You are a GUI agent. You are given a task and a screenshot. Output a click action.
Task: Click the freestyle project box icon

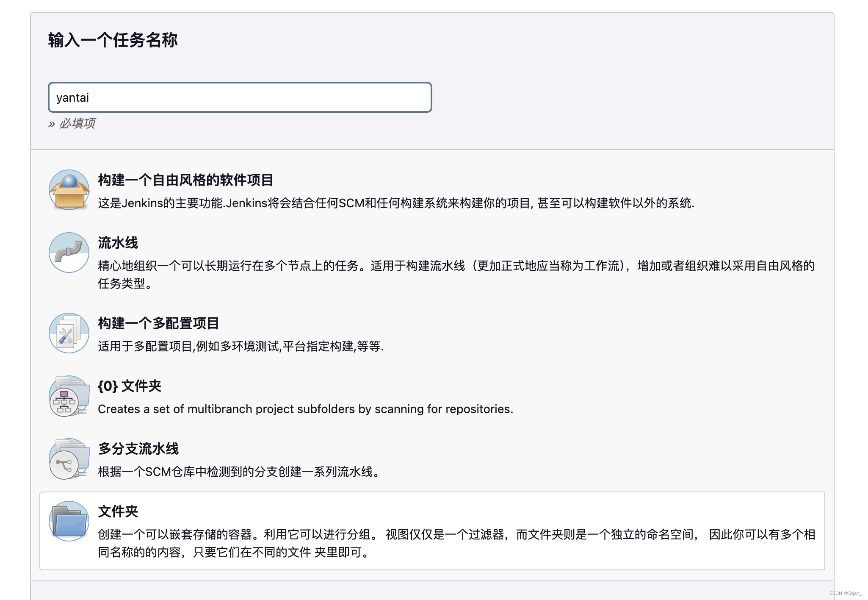tap(69, 190)
